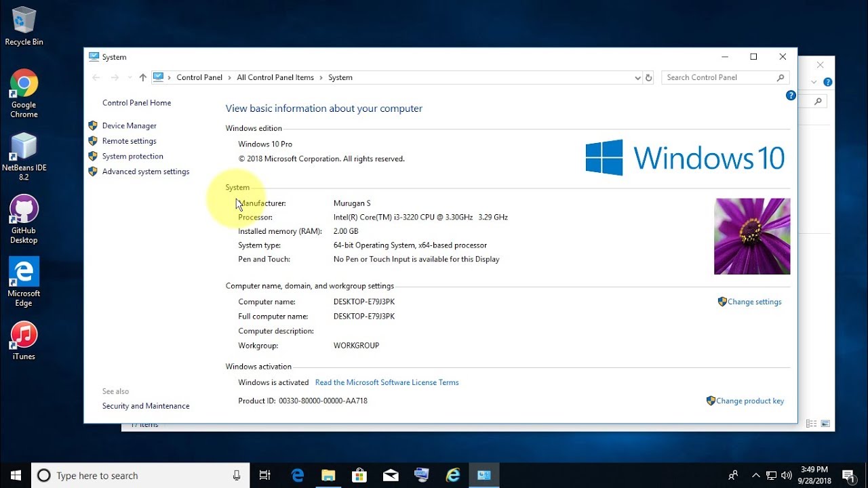Expand the chevron before Control Panel breadcrumb
The width and height of the screenshot is (868, 488).
170,78
